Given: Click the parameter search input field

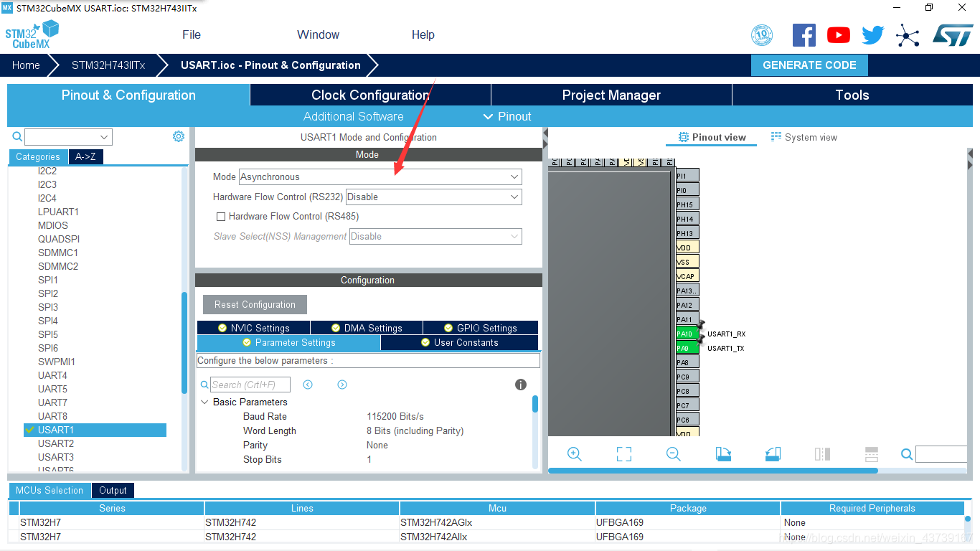Looking at the screenshot, I should point(250,385).
